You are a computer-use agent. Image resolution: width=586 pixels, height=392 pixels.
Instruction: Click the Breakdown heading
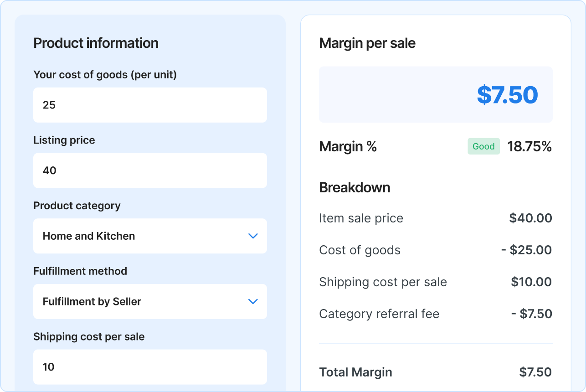pyautogui.click(x=355, y=187)
